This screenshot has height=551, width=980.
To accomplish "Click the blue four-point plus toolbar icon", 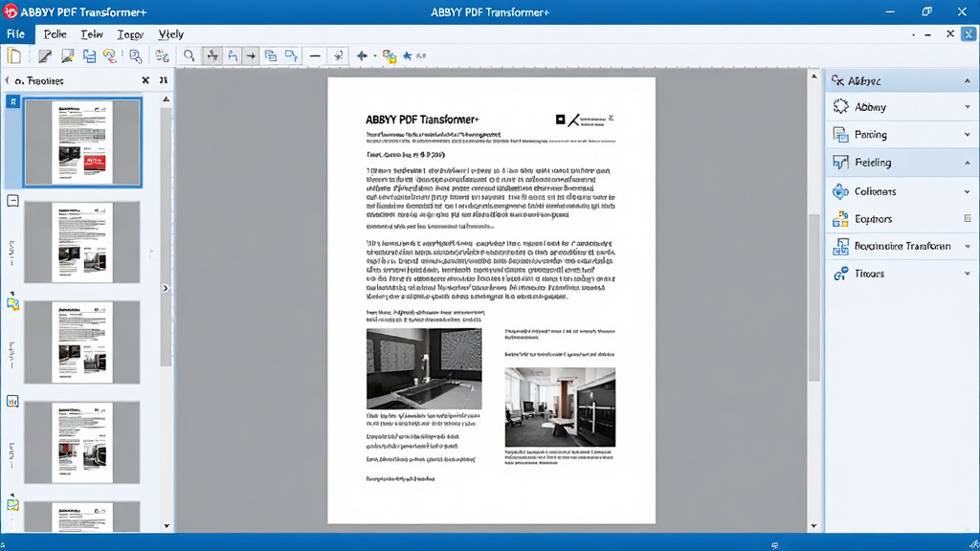I will pos(362,55).
